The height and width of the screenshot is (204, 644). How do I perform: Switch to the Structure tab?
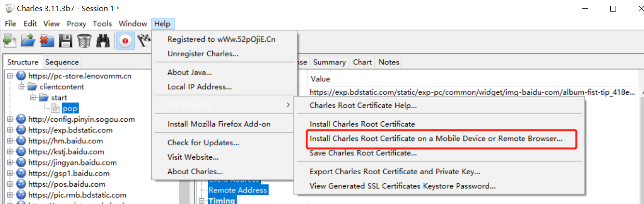(23, 62)
